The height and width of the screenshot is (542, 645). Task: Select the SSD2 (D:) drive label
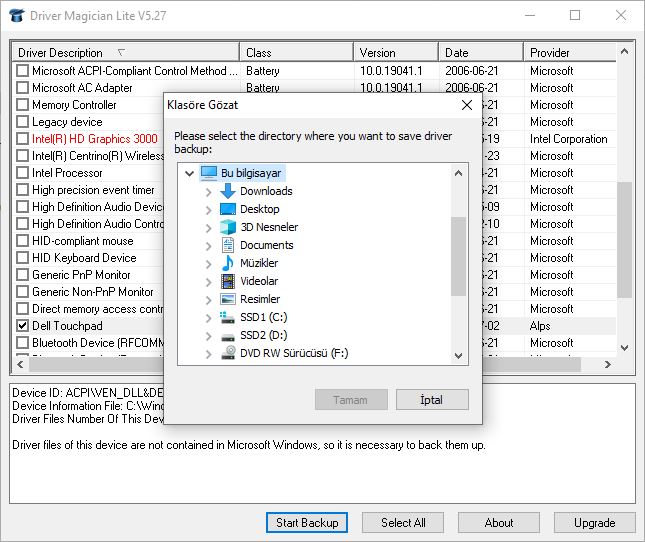pos(264,336)
